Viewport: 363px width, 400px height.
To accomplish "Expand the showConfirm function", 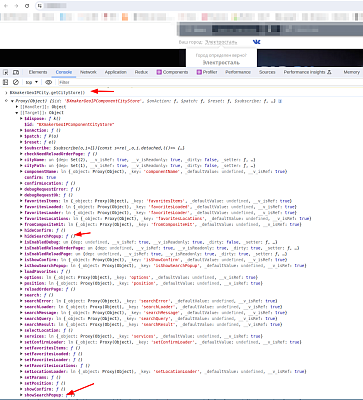I will 22,389.
